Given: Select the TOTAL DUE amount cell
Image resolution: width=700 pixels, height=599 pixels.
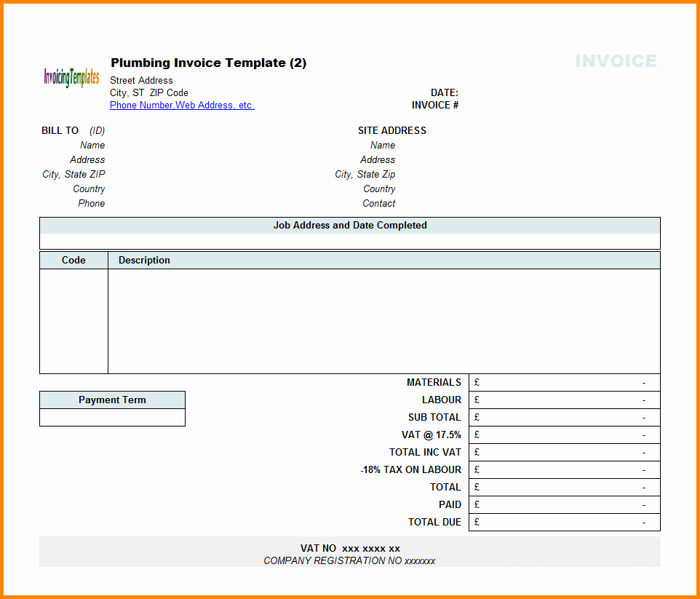Looking at the screenshot, I should pos(564,522).
